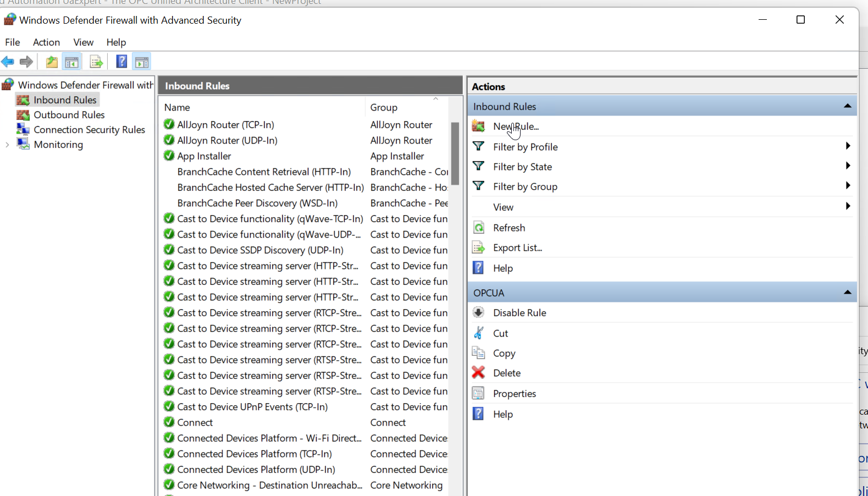Click green check icon of AllJoyn Router (TCP-In)
This screenshot has width=868, height=496.
pyautogui.click(x=169, y=125)
